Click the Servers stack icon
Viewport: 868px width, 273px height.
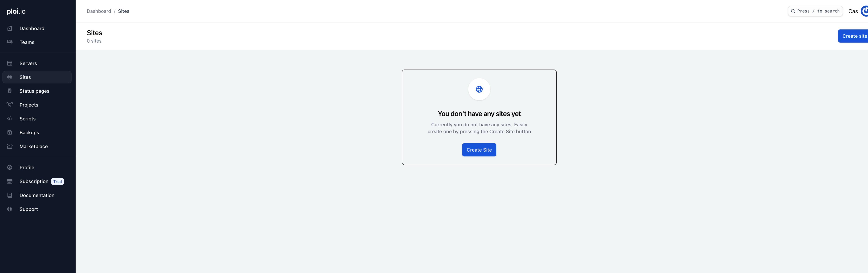click(10, 63)
